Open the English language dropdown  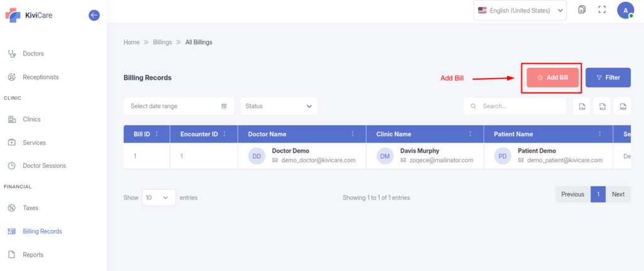tap(519, 10)
